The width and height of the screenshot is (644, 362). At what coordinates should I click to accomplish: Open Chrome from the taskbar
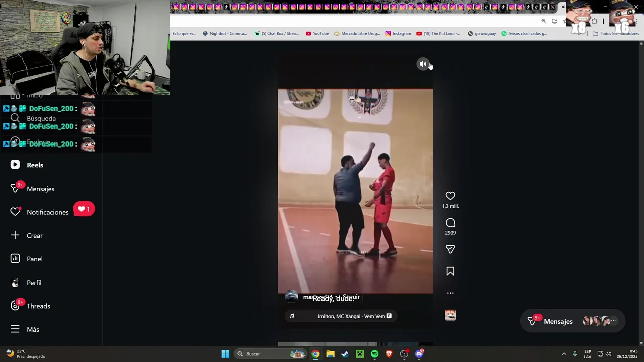pos(315,354)
